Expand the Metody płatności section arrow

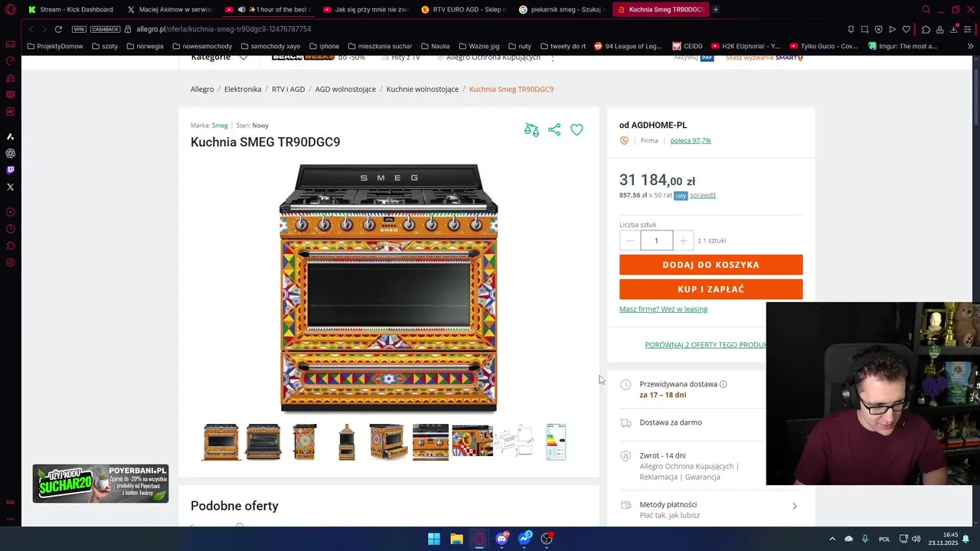[x=794, y=506]
